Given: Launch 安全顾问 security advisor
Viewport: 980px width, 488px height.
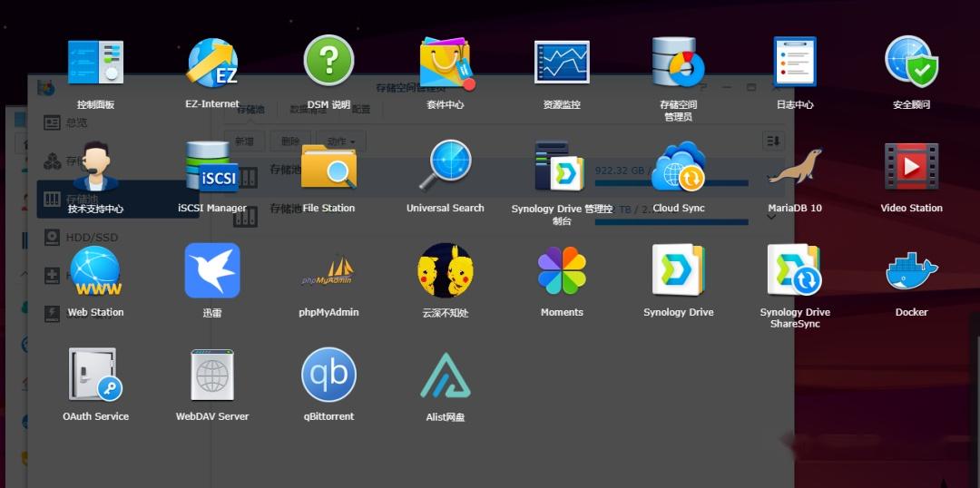Looking at the screenshot, I should [x=912, y=62].
